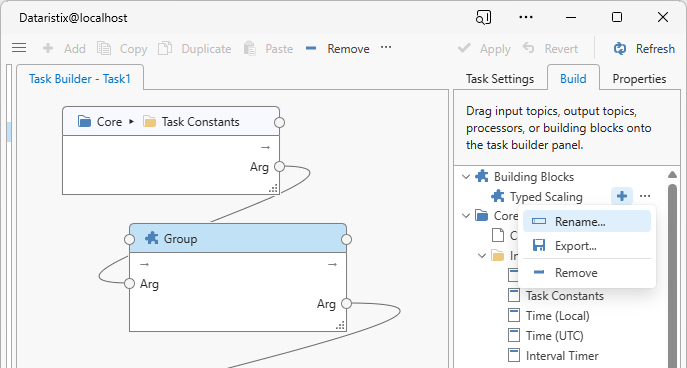Select the Typed Scaling building block

click(546, 197)
